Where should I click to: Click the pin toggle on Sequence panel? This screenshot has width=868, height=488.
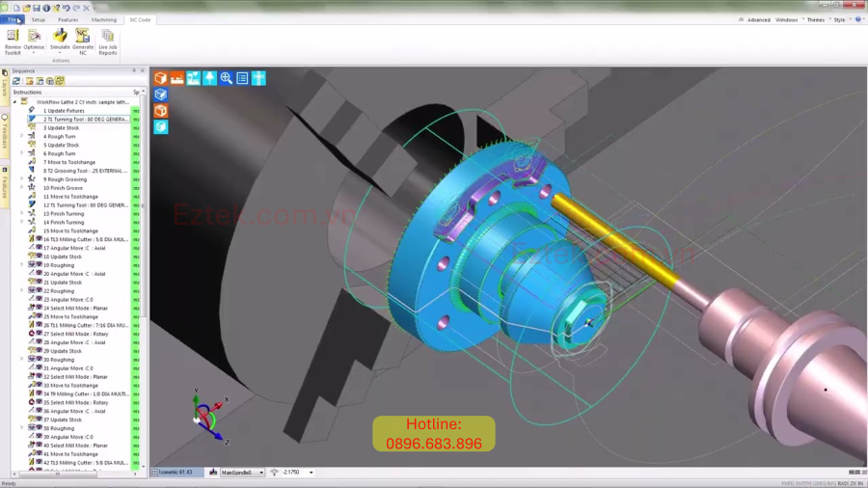[134, 70]
